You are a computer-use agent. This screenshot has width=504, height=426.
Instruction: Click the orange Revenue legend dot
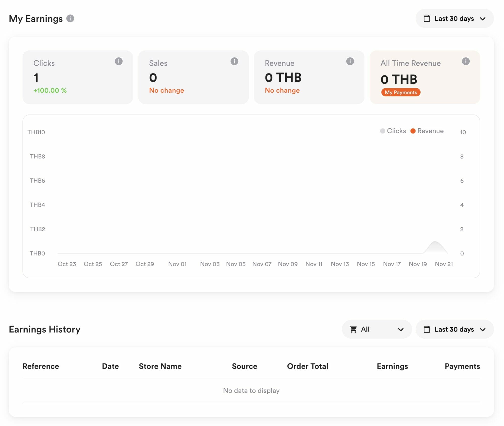[x=413, y=131]
